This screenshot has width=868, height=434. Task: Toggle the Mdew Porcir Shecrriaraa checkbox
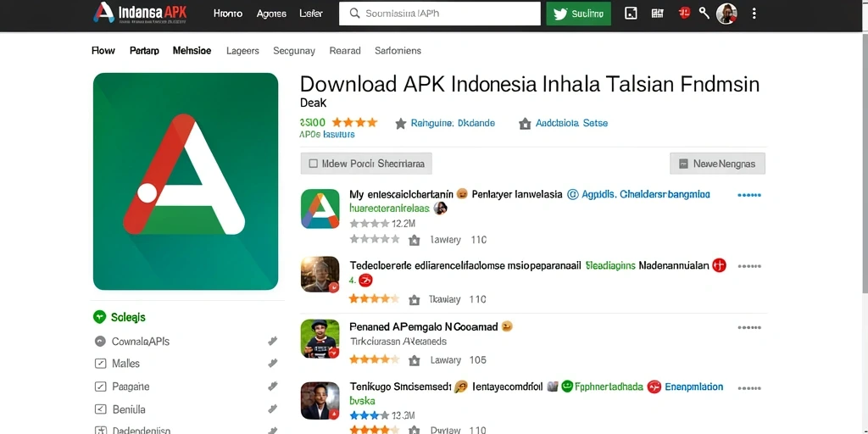[x=314, y=164]
